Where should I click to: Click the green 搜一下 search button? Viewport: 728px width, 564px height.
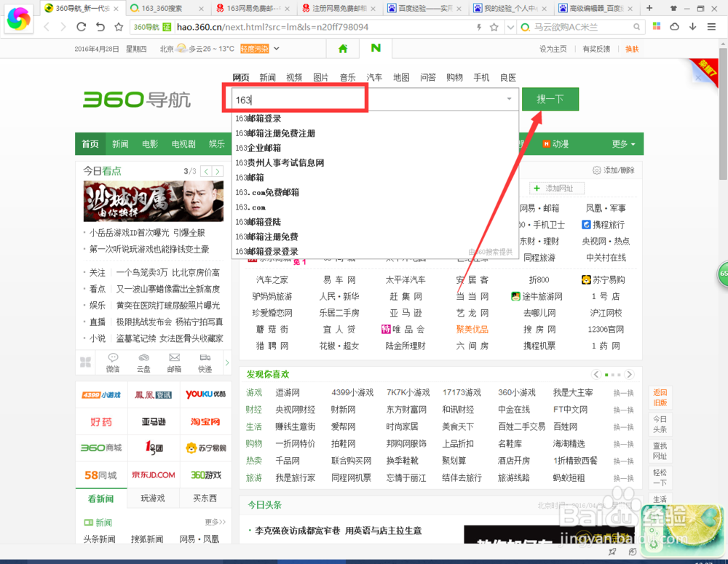pos(550,99)
